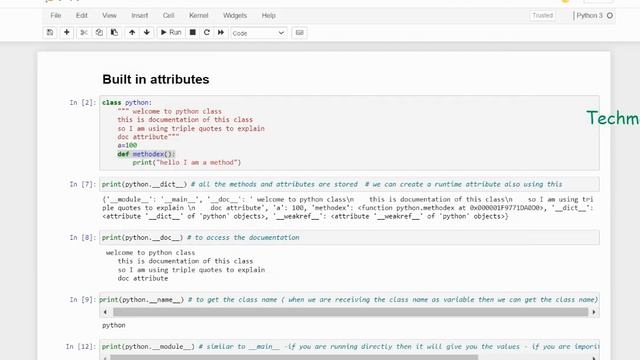This screenshot has width=640, height=360.
Task: Click into the class python code cell
Action: click(x=349, y=133)
